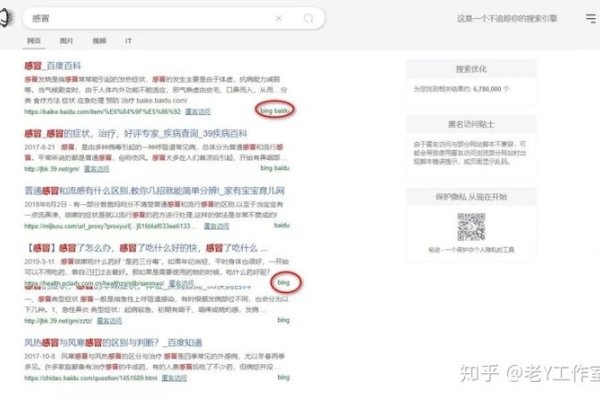Click the 匿名访问贴士 panel heading

(471, 124)
